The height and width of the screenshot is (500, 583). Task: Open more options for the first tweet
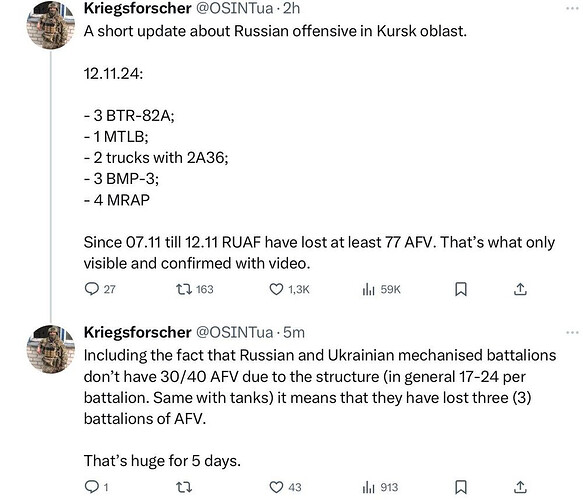pos(573,8)
